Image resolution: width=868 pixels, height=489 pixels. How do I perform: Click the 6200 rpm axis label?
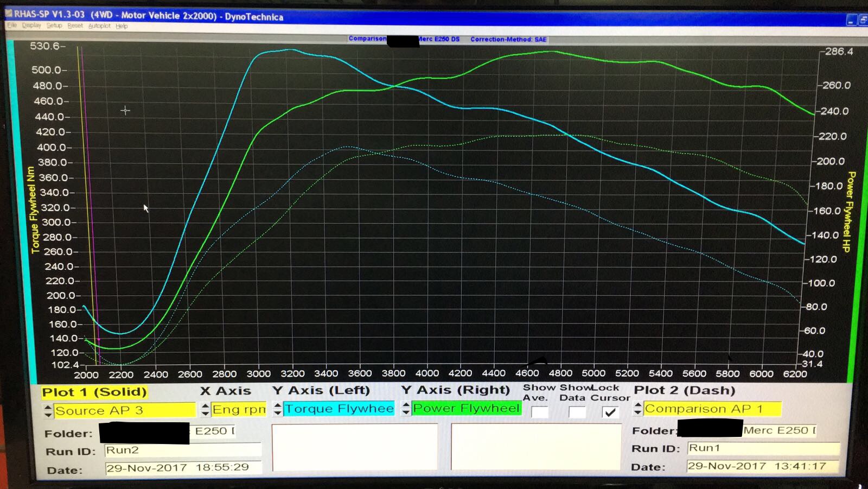795,374
